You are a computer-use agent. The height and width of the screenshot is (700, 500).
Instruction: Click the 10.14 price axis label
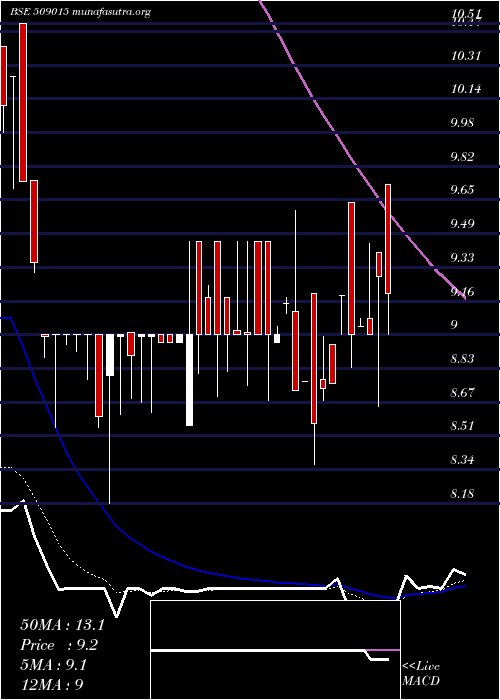(466, 89)
